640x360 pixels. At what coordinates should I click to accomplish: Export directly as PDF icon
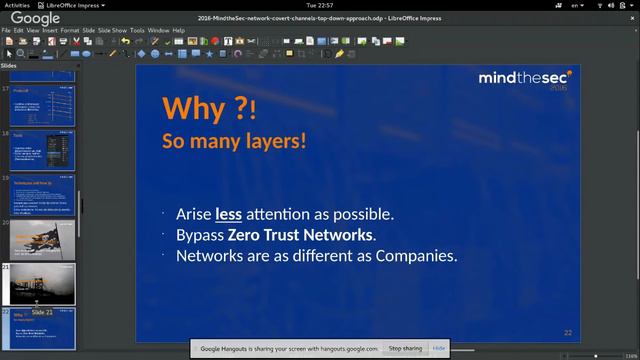(51, 41)
